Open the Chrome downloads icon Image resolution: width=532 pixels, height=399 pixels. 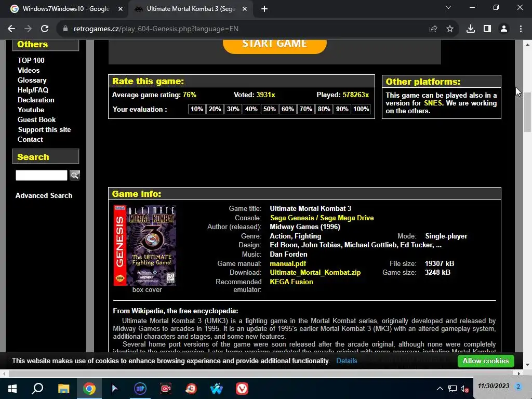point(471,29)
